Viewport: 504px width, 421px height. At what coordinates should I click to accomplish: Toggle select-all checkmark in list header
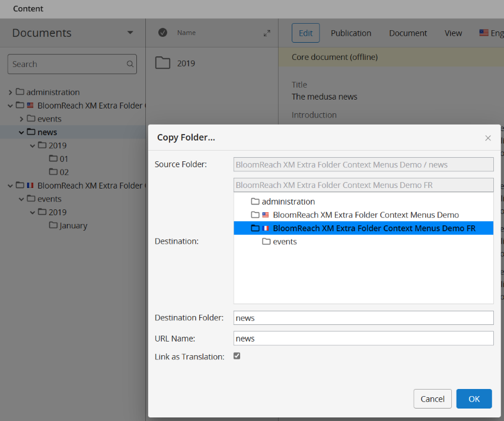(162, 33)
